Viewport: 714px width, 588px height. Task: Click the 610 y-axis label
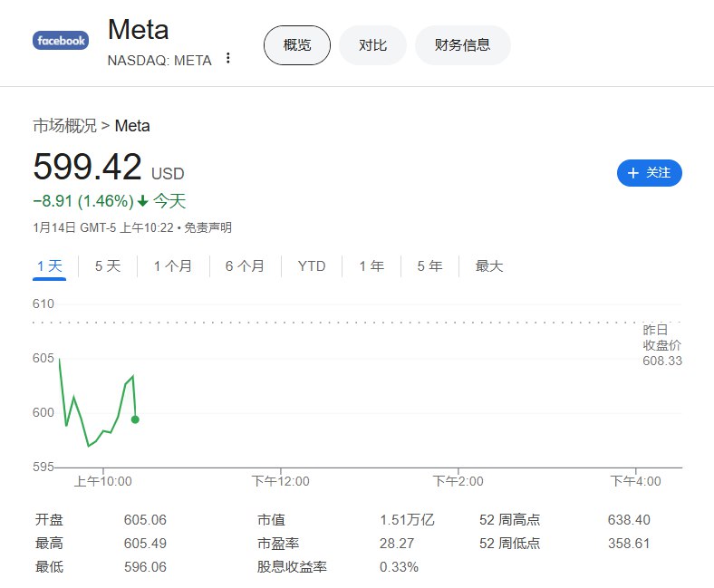[x=43, y=304]
